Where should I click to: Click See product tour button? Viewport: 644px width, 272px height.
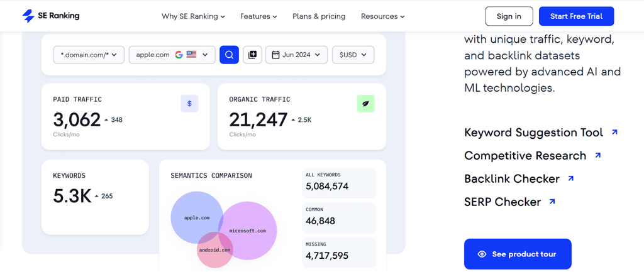click(518, 254)
